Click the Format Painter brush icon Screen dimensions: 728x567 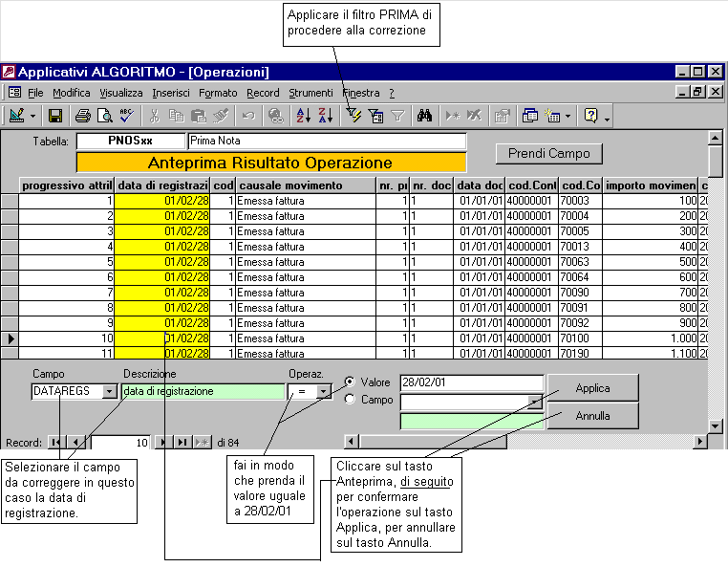[221, 116]
